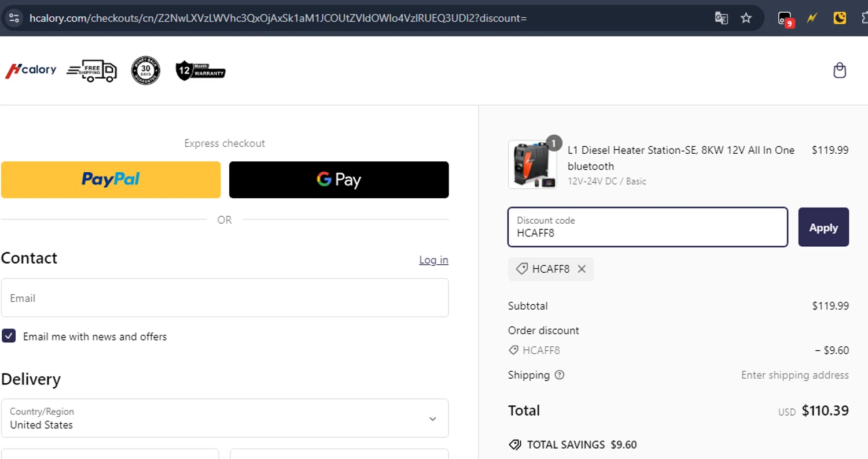The height and width of the screenshot is (459, 868).
Task: Click the browser address bar URL
Action: coord(278,18)
